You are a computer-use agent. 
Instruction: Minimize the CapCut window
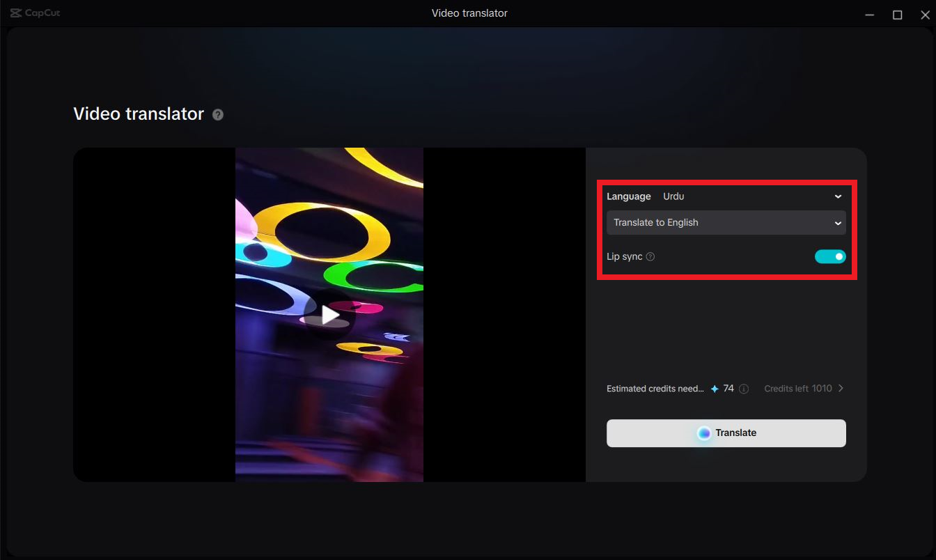(869, 14)
